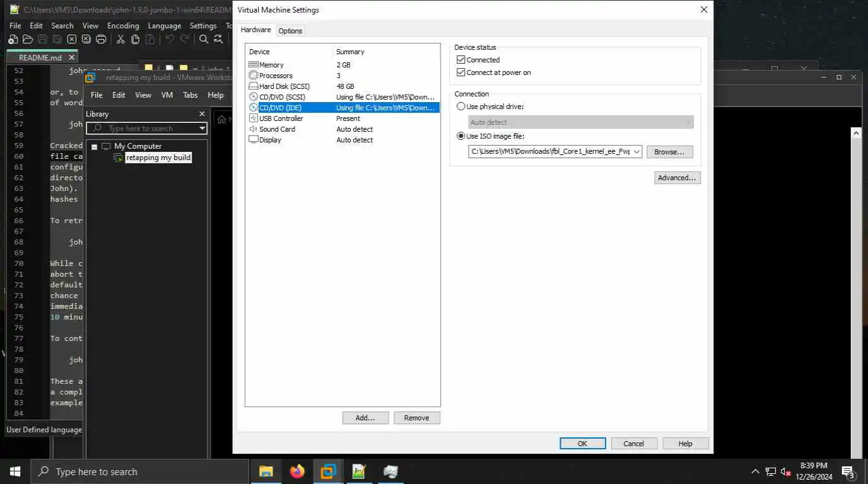This screenshot has height=484, width=868.
Task: Click the Advanced... button
Action: point(677,178)
